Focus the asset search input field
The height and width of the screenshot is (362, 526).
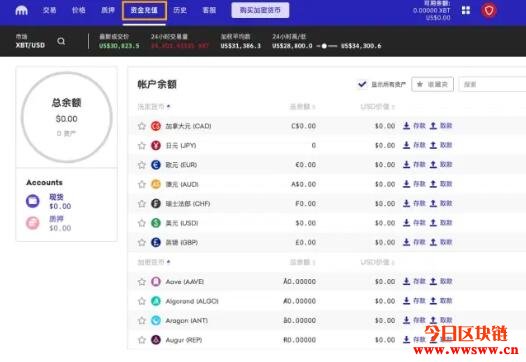[x=492, y=84]
